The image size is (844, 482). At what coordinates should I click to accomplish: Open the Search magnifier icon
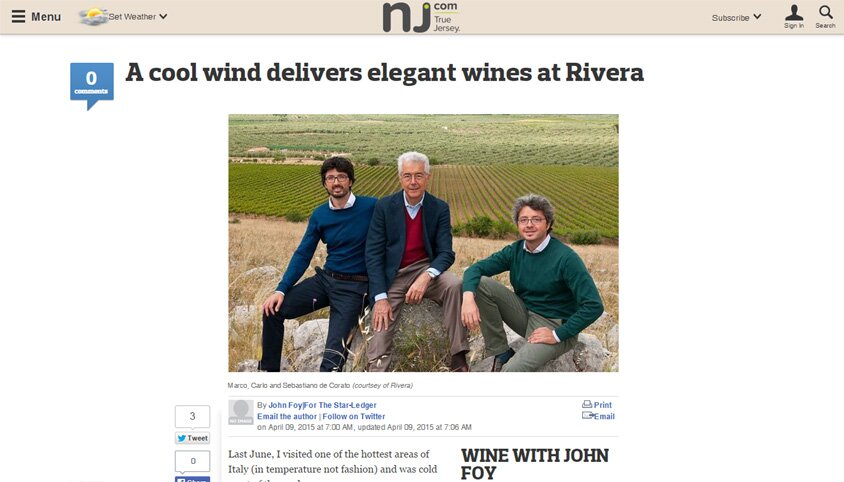(x=825, y=17)
